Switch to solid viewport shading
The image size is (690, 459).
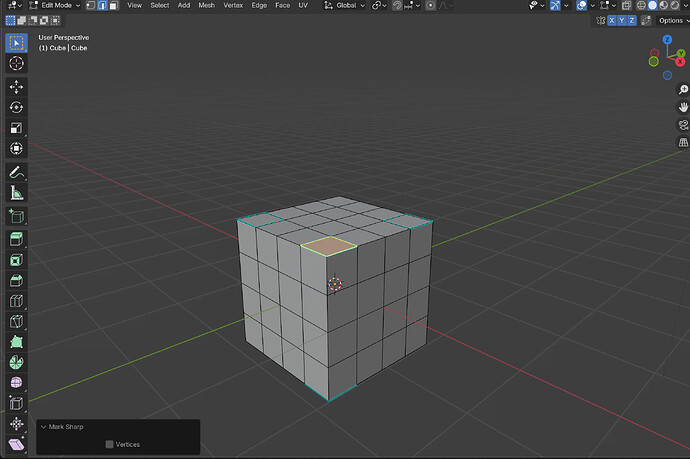653,5
